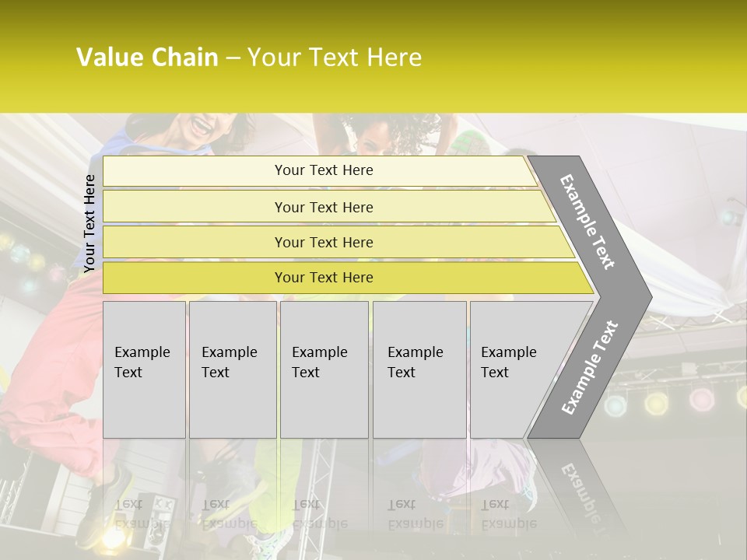Image resolution: width=747 pixels, height=560 pixels.
Task: Click the fifth, angled 'Example Text' box
Action: (x=514, y=369)
